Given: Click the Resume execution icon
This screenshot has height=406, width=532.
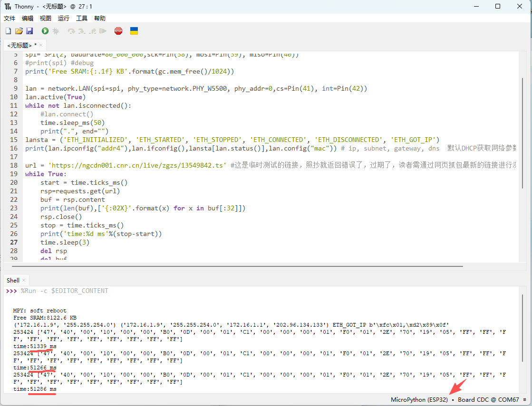Looking at the screenshot, I should click(x=103, y=31).
